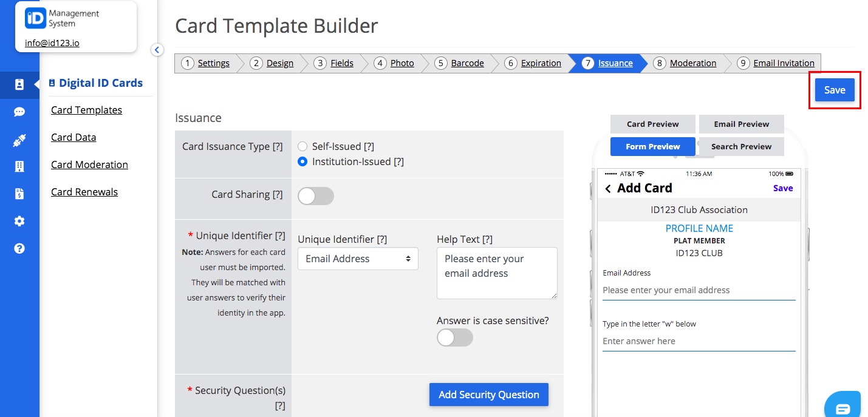The height and width of the screenshot is (417, 868).
Task: Toggle the case sensitive answer switch
Action: [454, 337]
